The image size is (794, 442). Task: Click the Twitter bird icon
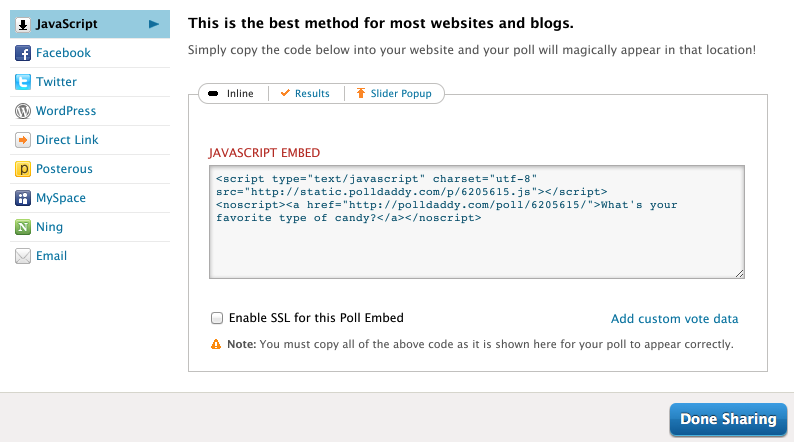point(22,82)
